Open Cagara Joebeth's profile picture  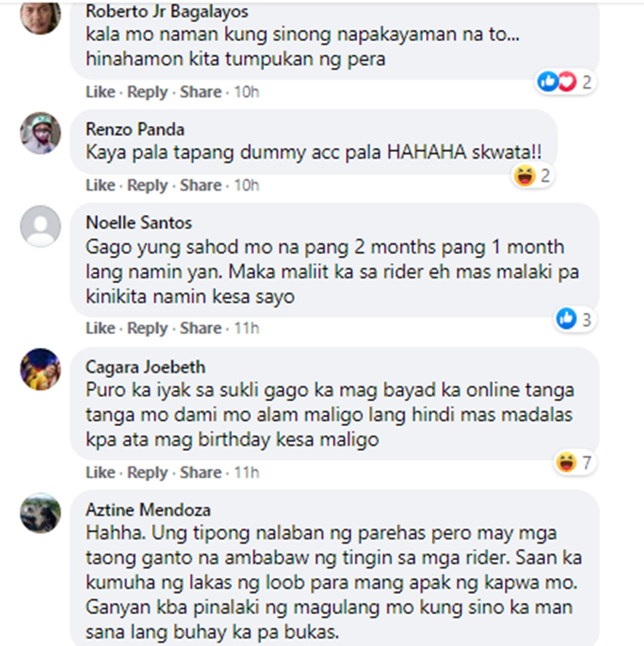[40, 369]
